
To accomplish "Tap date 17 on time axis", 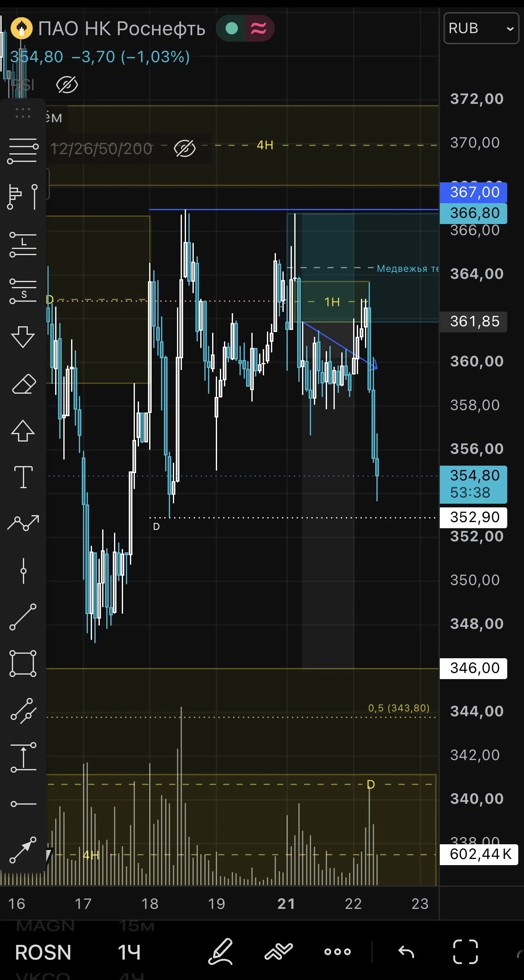I will click(x=83, y=904).
